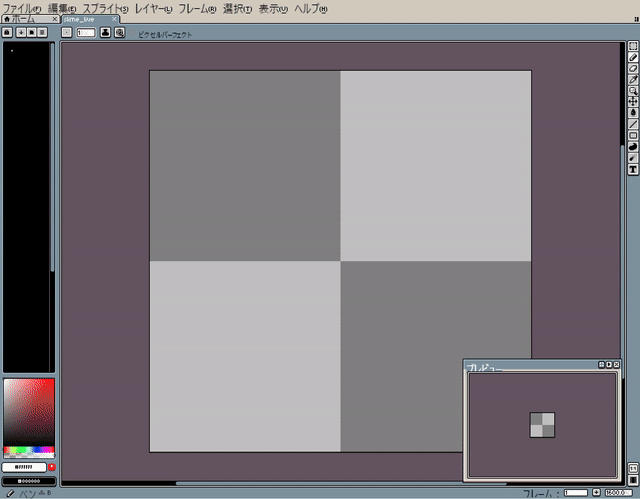This screenshot has width=640, height=499.
Task: Click the palette lock icon button
Action: point(7,32)
